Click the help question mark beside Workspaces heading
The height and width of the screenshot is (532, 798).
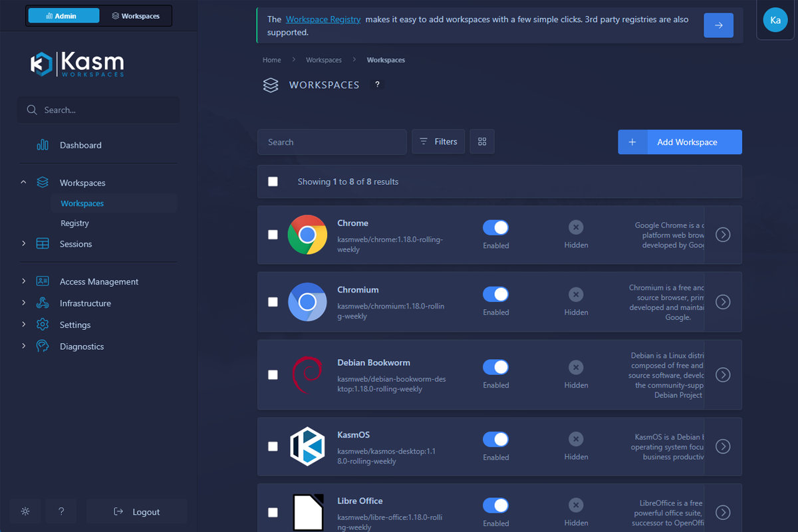click(377, 84)
